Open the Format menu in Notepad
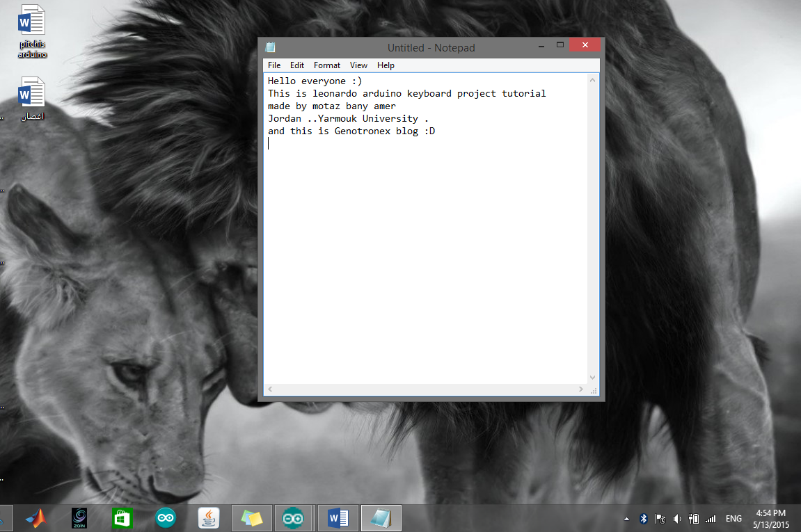This screenshot has width=801, height=532. (x=326, y=65)
